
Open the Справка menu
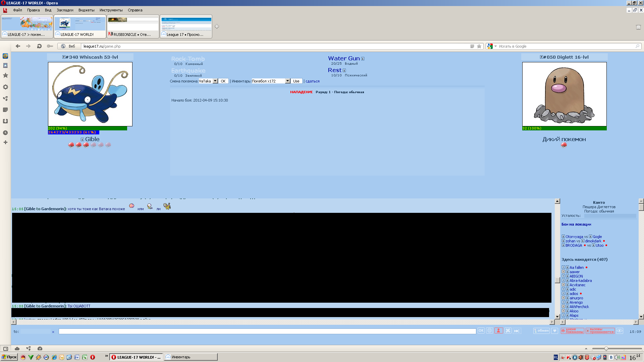click(135, 10)
